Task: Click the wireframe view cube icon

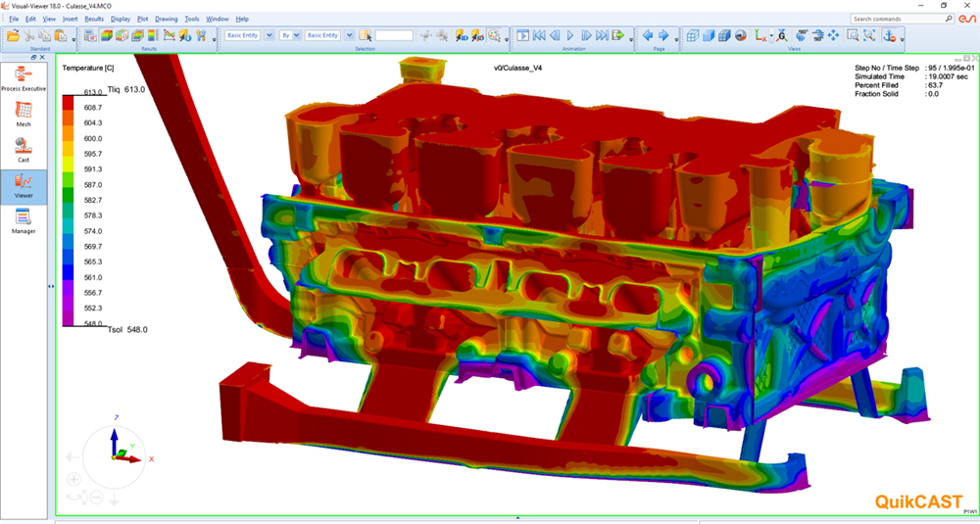Action: pos(692,35)
